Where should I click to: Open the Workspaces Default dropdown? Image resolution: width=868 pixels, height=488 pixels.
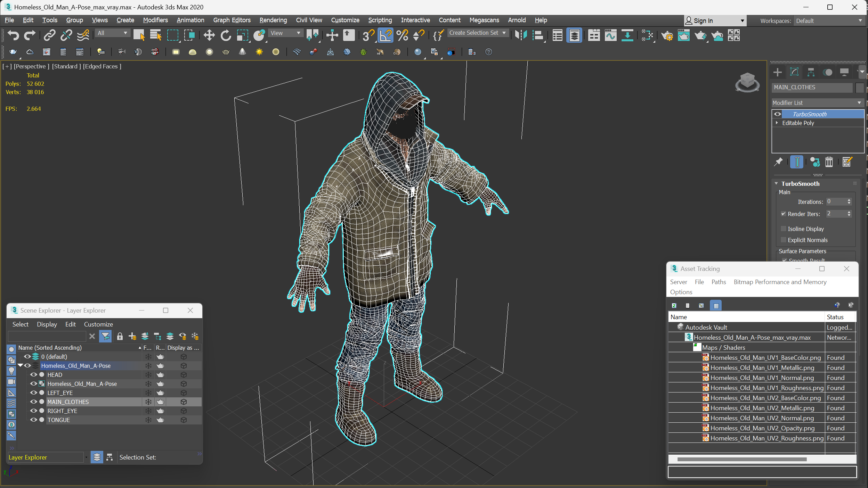point(829,21)
